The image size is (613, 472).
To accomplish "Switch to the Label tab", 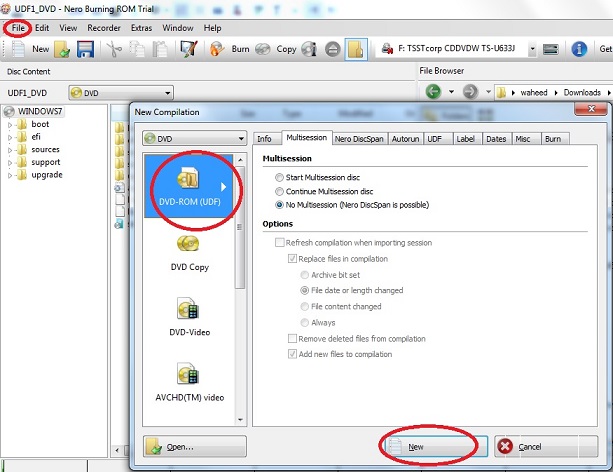I will click(x=467, y=139).
